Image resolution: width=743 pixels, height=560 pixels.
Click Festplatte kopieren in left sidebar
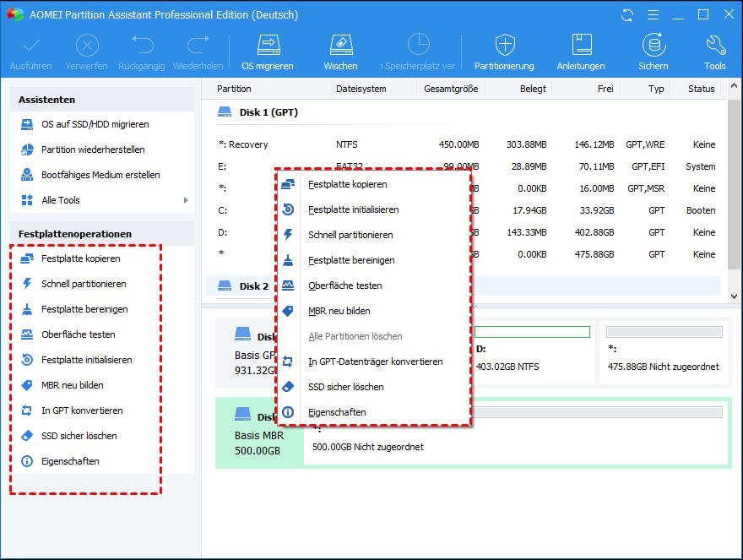[x=80, y=258]
